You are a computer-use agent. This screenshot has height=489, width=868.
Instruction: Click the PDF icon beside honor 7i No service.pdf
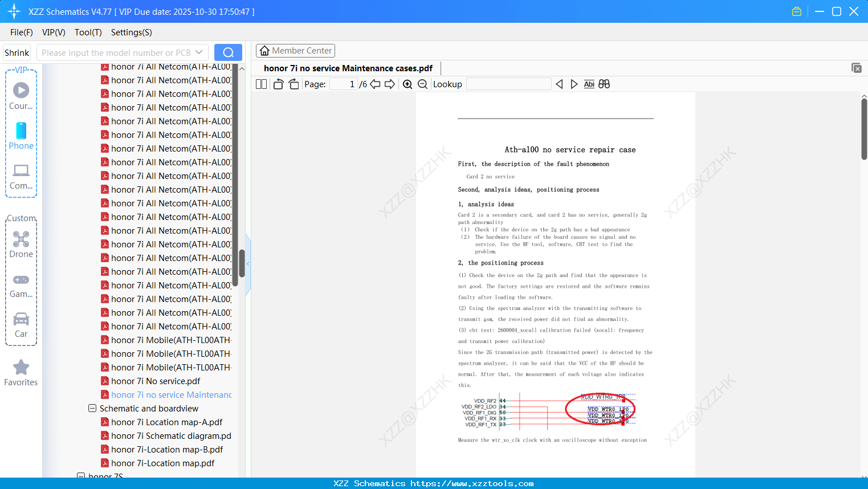pos(105,381)
